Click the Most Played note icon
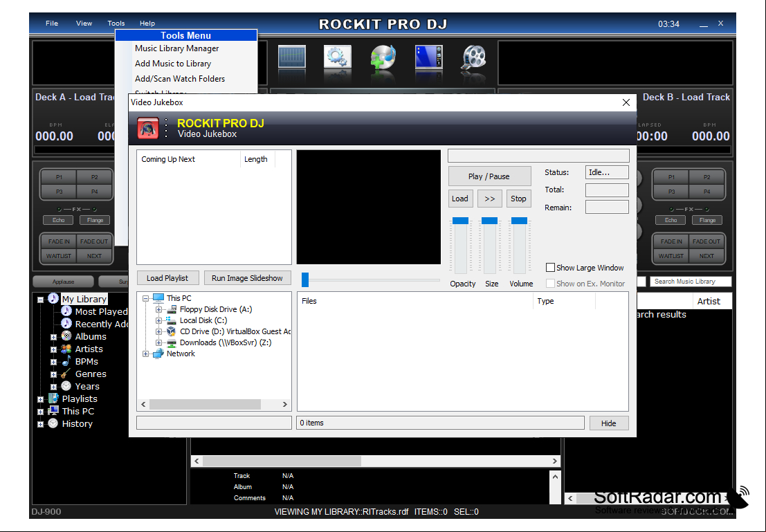 pyautogui.click(x=66, y=311)
